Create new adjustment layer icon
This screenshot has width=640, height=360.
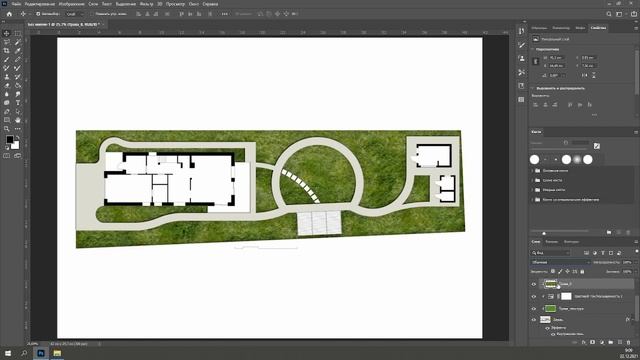click(x=602, y=342)
